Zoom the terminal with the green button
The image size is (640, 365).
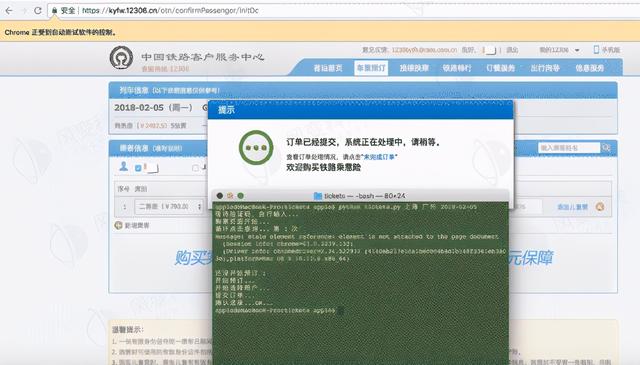tap(241, 196)
